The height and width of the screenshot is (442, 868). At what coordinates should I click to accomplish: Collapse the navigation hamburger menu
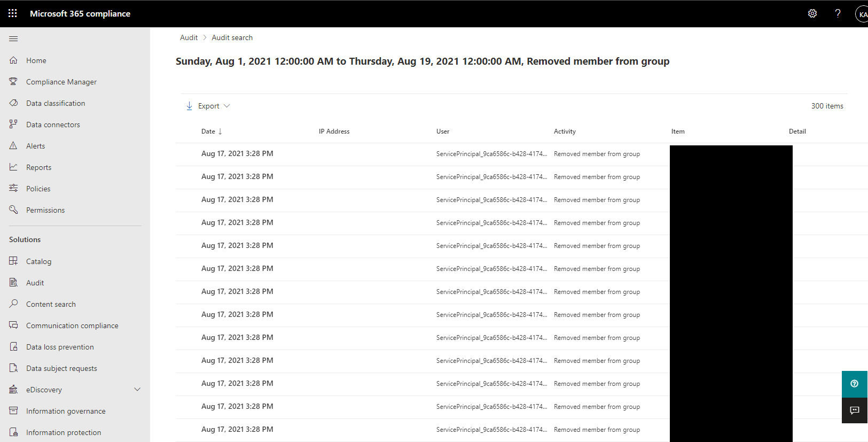coord(13,38)
